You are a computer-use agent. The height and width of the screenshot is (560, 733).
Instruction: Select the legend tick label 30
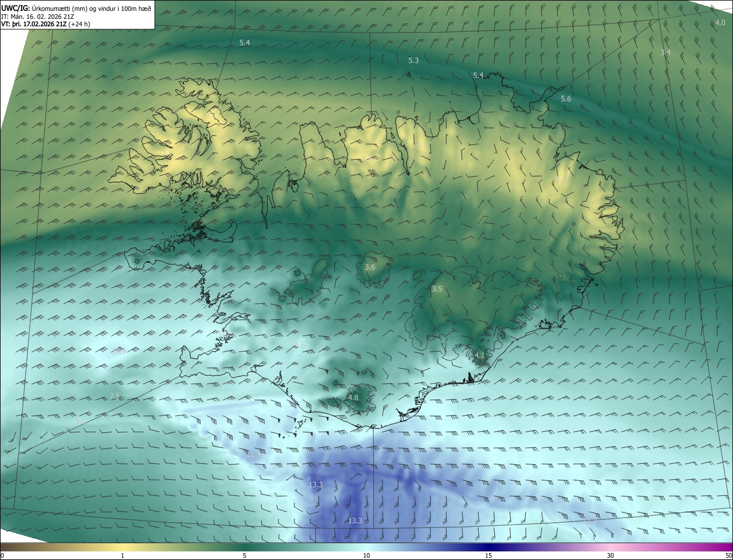pyautogui.click(x=610, y=555)
